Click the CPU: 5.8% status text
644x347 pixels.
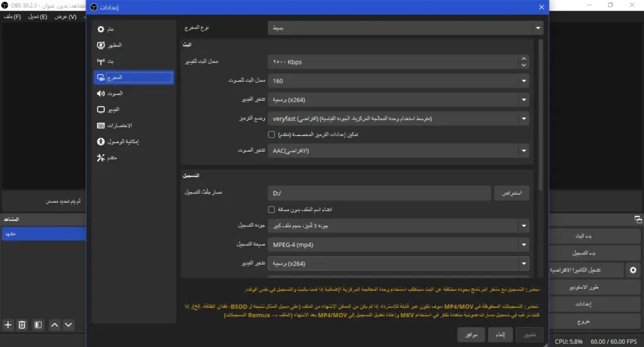point(569,342)
